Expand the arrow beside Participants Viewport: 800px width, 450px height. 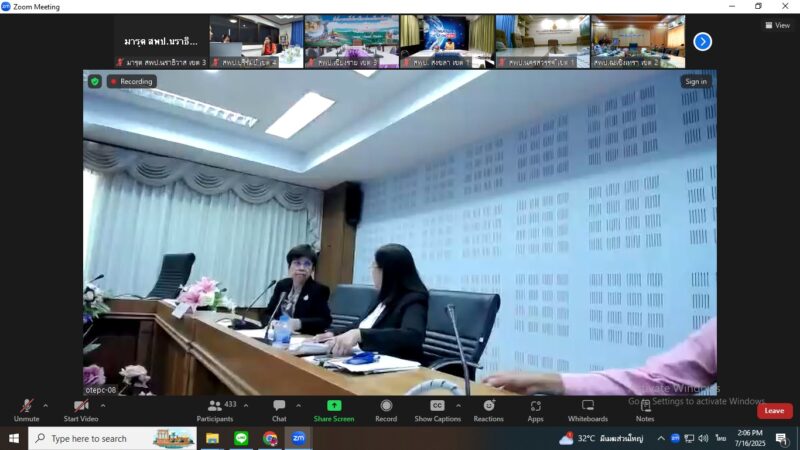pyautogui.click(x=246, y=405)
